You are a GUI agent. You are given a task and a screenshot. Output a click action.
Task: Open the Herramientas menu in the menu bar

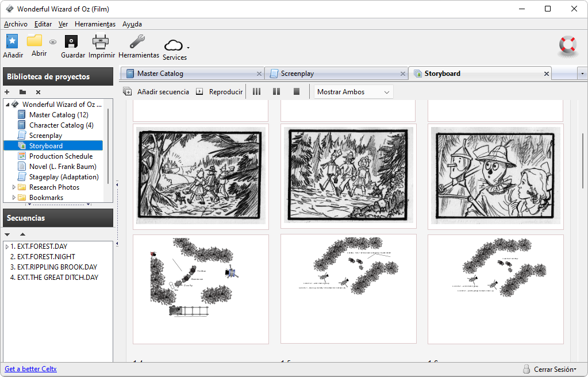(x=95, y=24)
